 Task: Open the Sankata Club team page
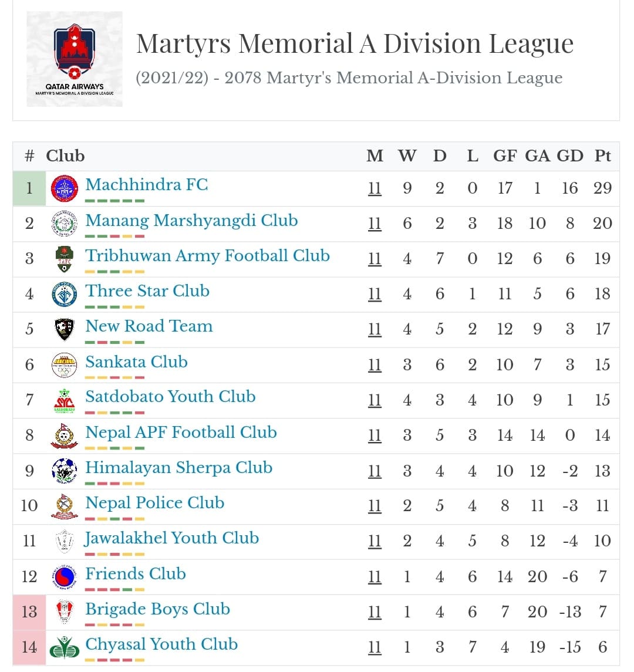point(136,362)
